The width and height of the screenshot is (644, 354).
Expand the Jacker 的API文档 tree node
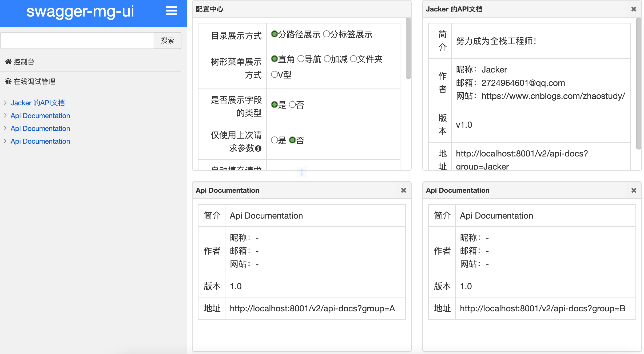(x=5, y=103)
